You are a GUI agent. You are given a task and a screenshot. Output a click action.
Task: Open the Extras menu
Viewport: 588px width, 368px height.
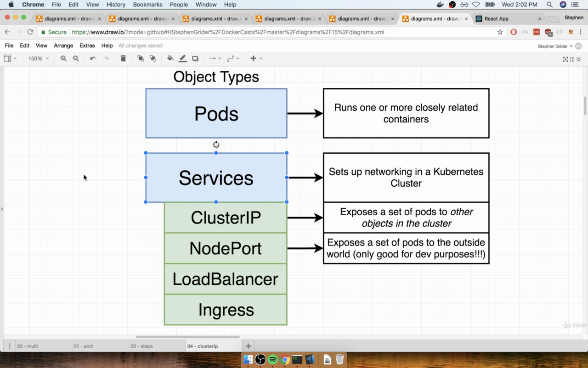click(87, 46)
